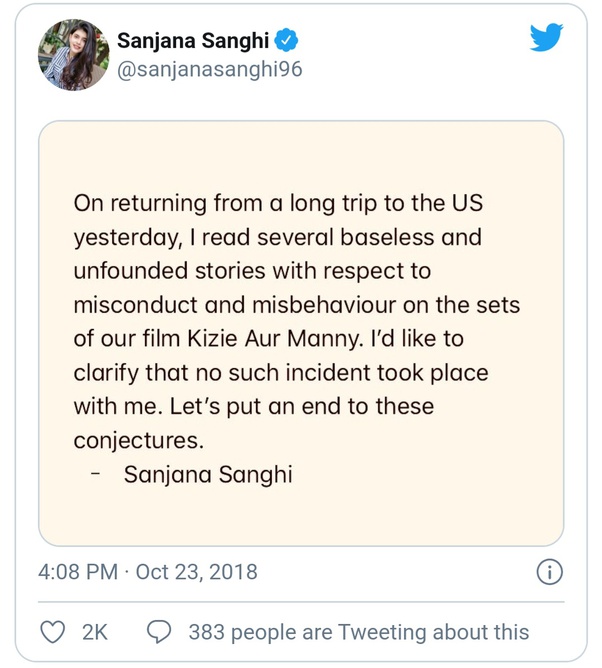Image resolution: width=602 pixels, height=668 pixels.
Task: Open the circled info icon
Action: coord(549,572)
